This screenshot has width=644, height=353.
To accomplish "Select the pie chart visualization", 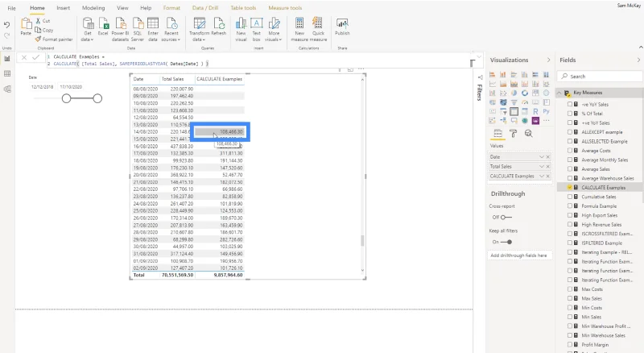I will [x=514, y=93].
